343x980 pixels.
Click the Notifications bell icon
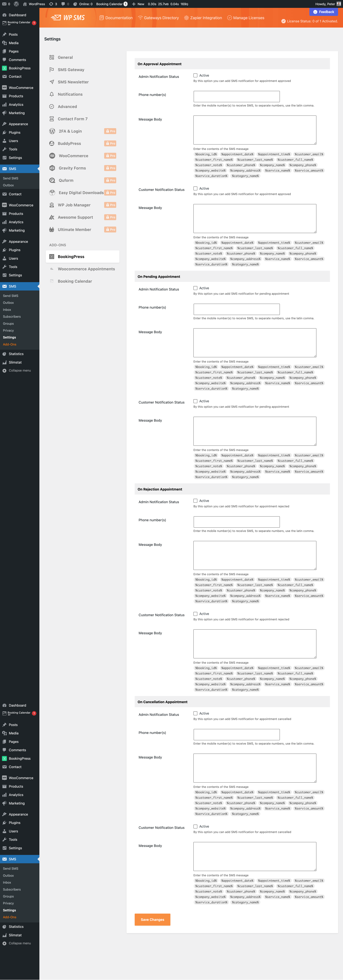point(52,94)
